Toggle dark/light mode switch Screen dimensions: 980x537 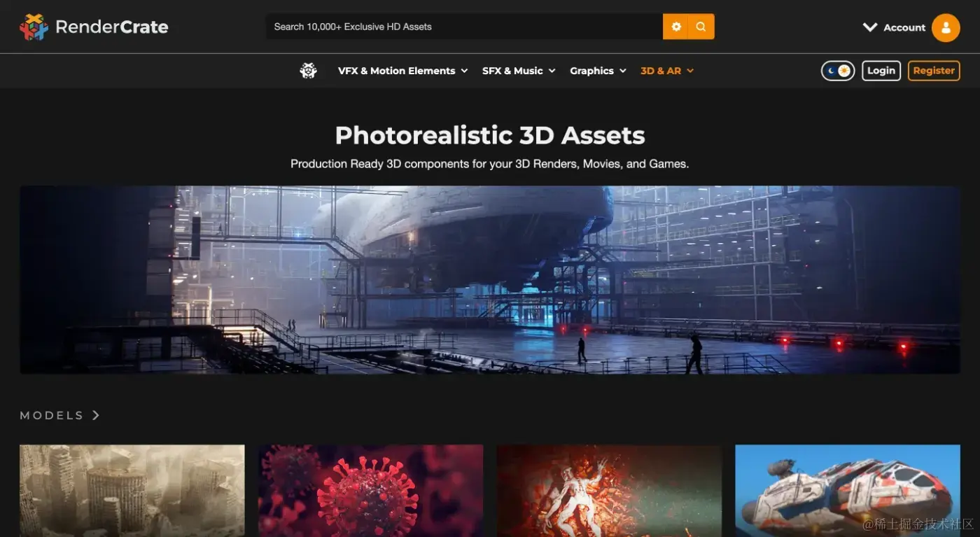(x=837, y=71)
